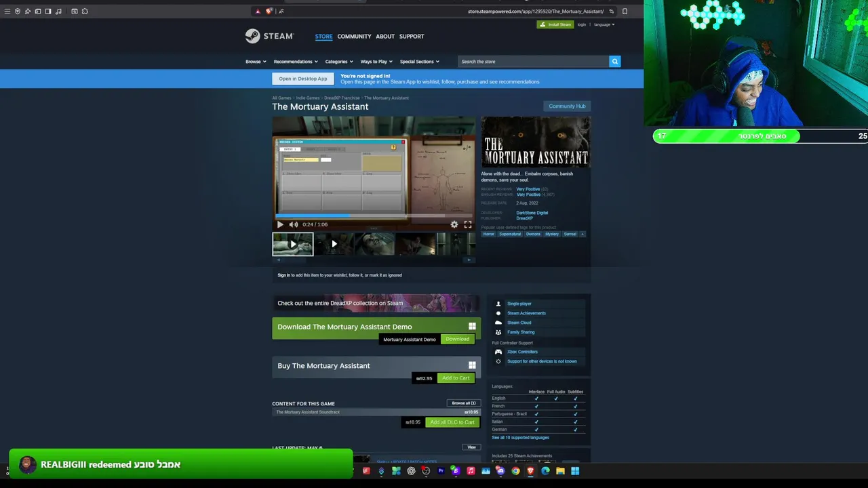Expand the Ways to Play dropdown
The height and width of the screenshot is (488, 868).
[x=376, y=62]
